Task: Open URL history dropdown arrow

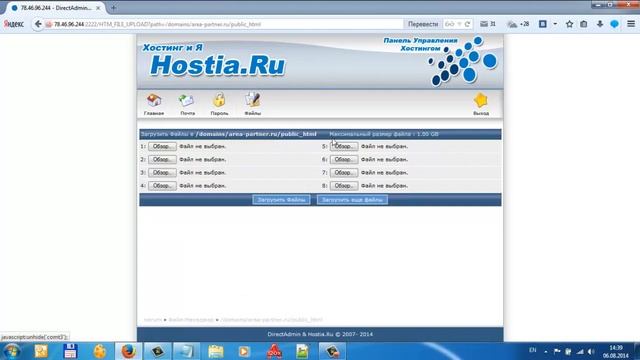Action: 459,24
